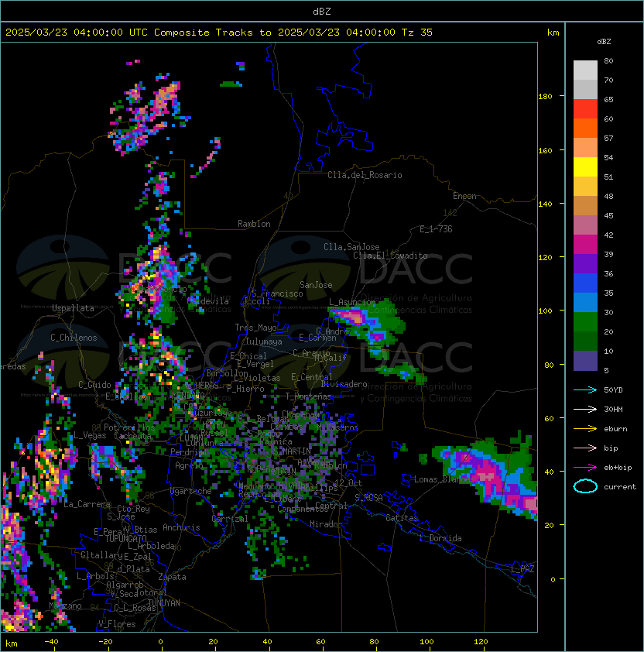644x652 pixels.
Task: Click the 'Ramblon' label near the map top
Action: (254, 224)
